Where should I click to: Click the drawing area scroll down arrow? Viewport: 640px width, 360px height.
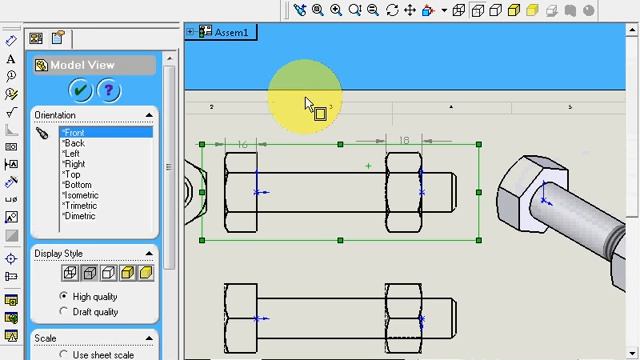pyautogui.click(x=632, y=353)
